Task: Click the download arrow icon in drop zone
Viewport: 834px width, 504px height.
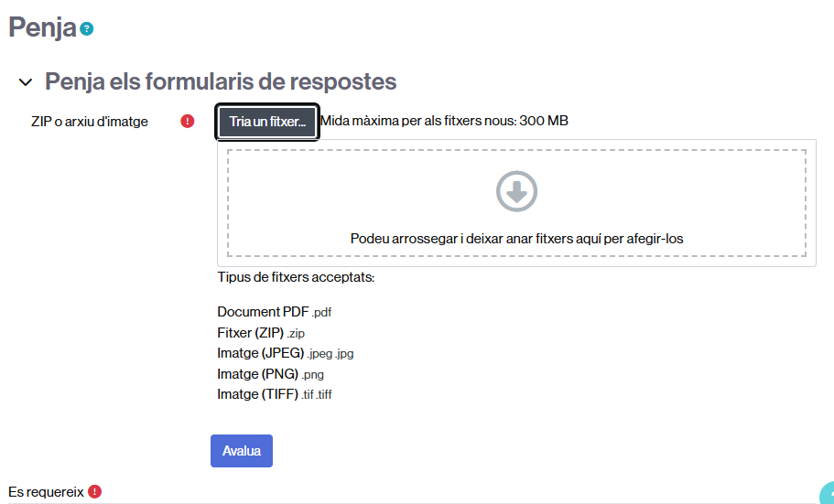Action: tap(516, 191)
